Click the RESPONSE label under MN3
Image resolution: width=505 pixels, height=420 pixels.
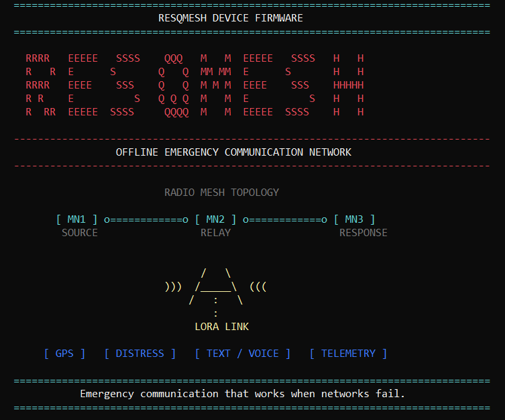(363, 233)
